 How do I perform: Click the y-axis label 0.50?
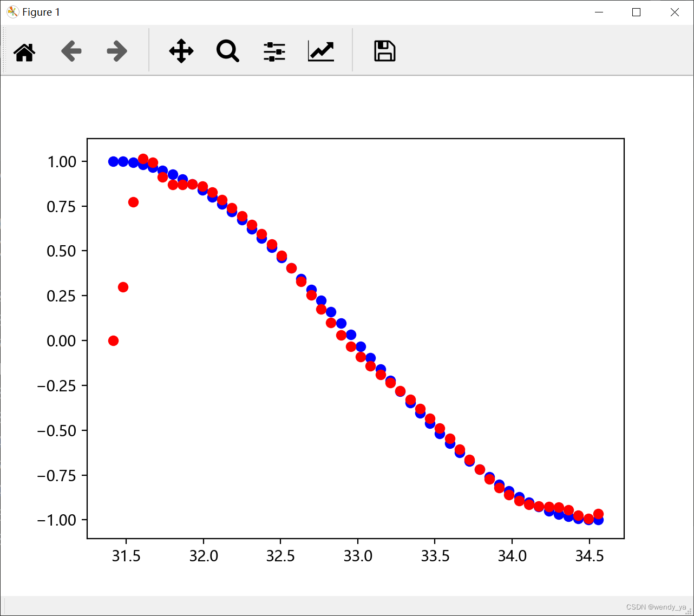(62, 251)
